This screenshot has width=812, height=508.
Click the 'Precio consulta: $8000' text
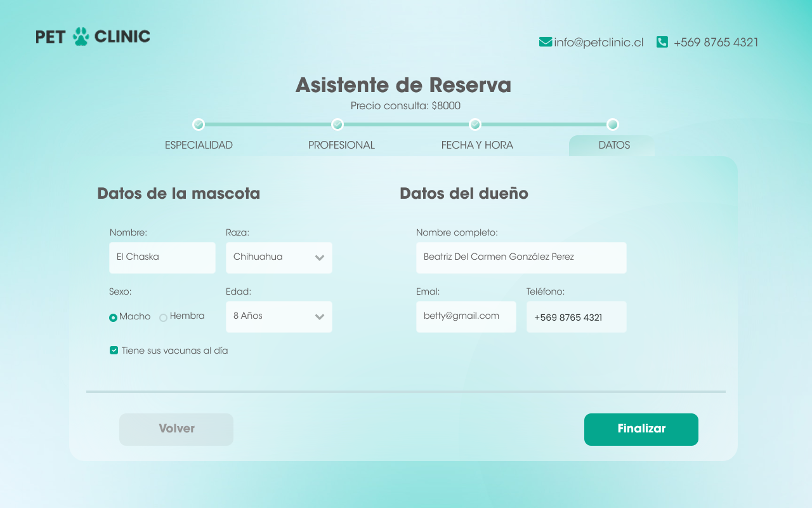click(405, 106)
